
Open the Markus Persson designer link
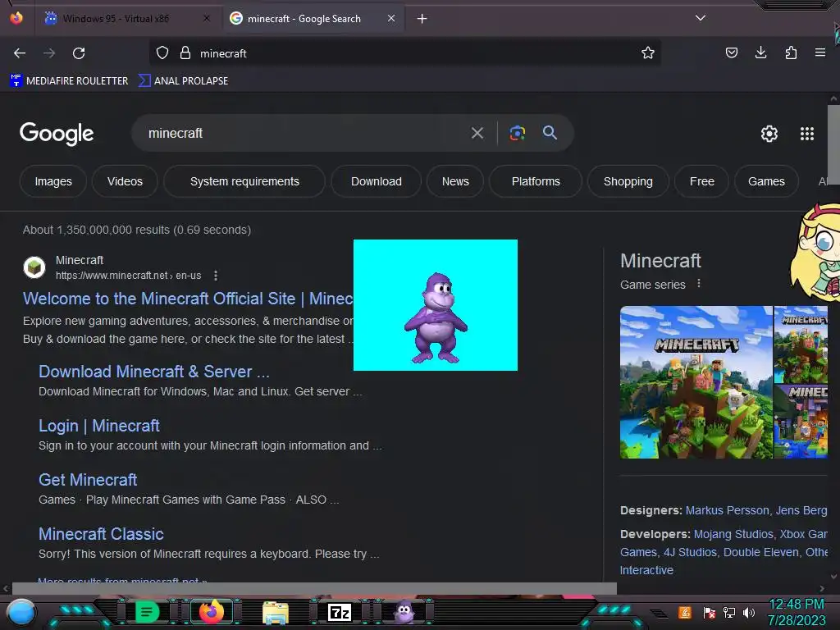coord(727,510)
